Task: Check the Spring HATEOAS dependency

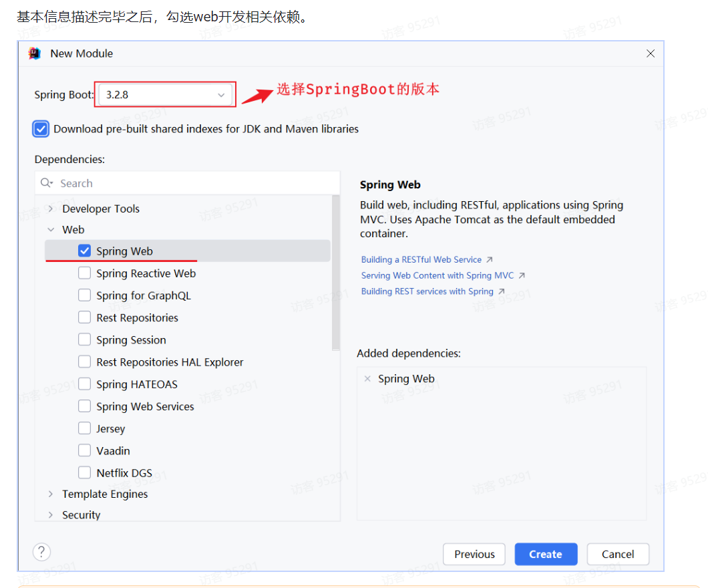Action: [84, 384]
